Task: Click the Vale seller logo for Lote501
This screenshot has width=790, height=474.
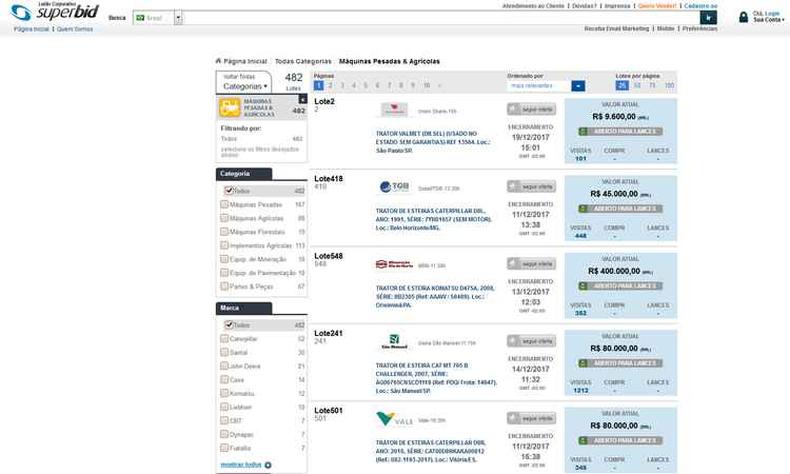Action: [x=394, y=419]
